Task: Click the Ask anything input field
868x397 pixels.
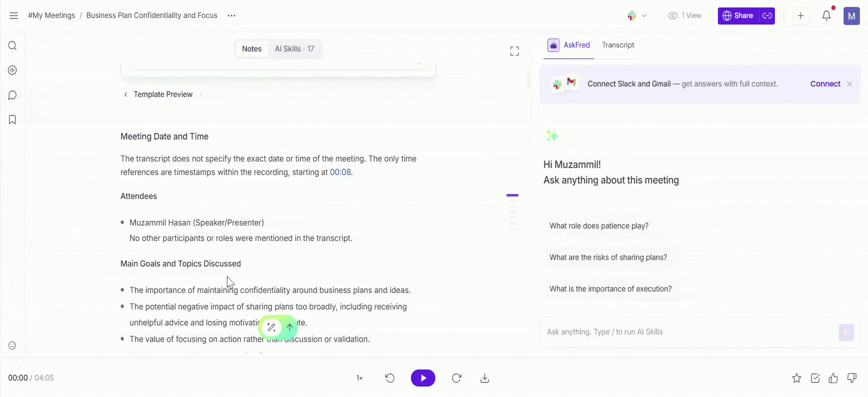Action: click(689, 332)
